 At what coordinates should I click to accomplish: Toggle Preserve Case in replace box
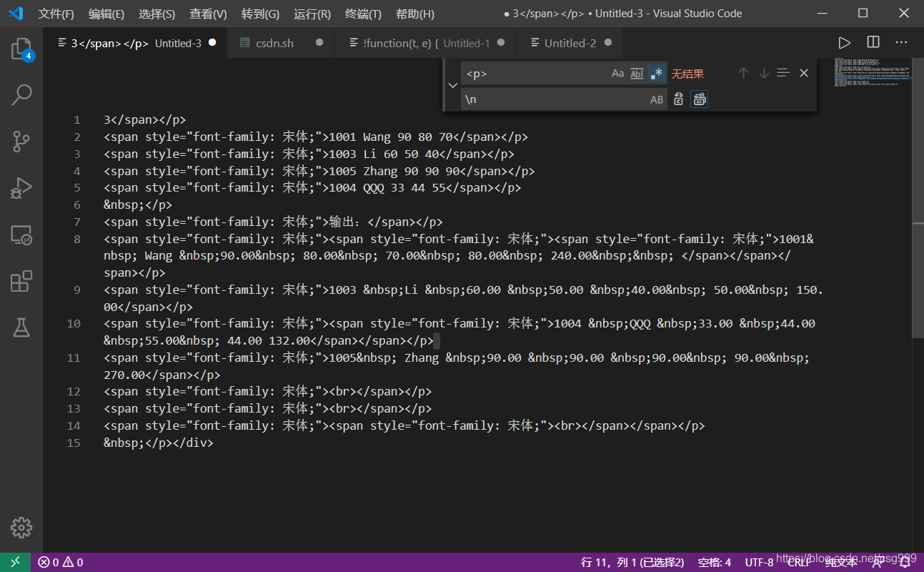coord(657,99)
